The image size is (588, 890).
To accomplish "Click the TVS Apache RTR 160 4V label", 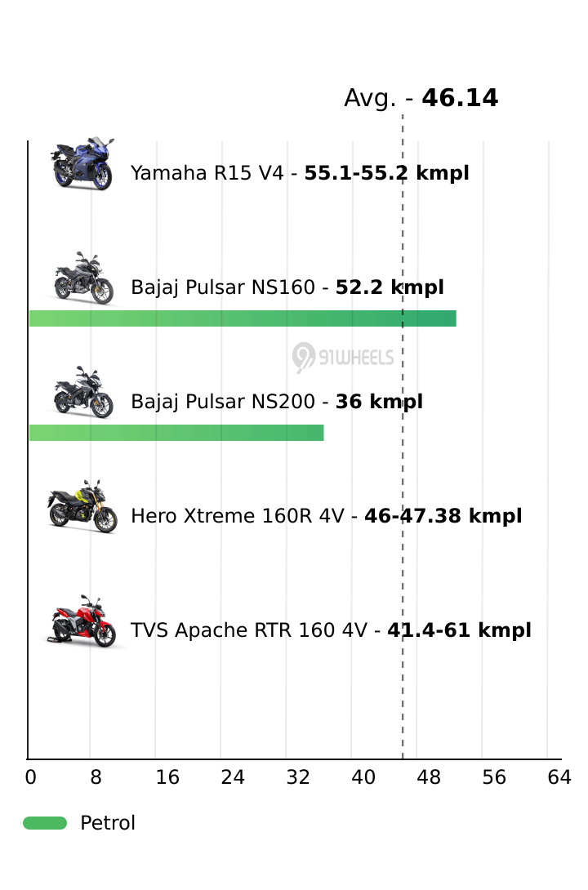I will coord(331,630).
